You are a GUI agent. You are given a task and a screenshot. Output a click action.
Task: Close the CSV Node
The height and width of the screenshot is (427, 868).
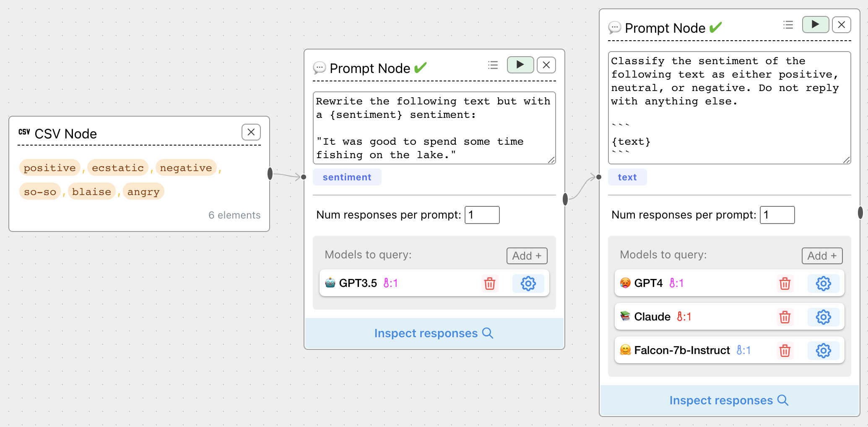click(x=251, y=133)
